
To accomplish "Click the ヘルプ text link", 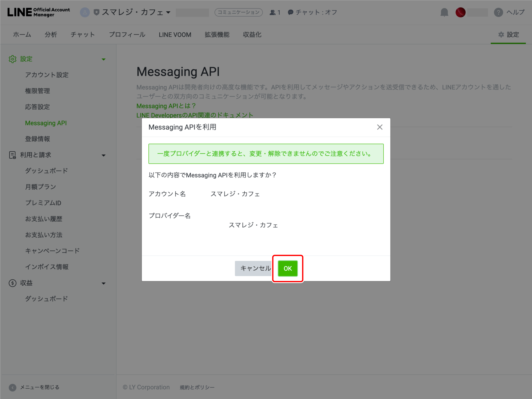I will (516, 12).
